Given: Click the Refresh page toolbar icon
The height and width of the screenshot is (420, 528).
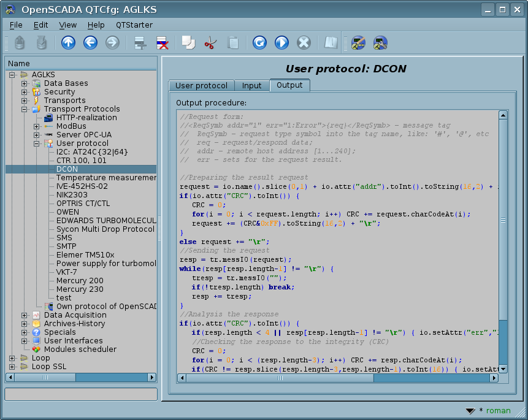Looking at the screenshot, I should coord(259,42).
